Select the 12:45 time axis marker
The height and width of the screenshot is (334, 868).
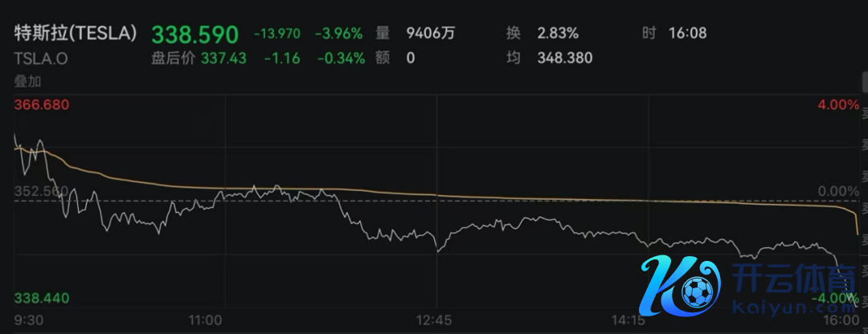tap(435, 320)
